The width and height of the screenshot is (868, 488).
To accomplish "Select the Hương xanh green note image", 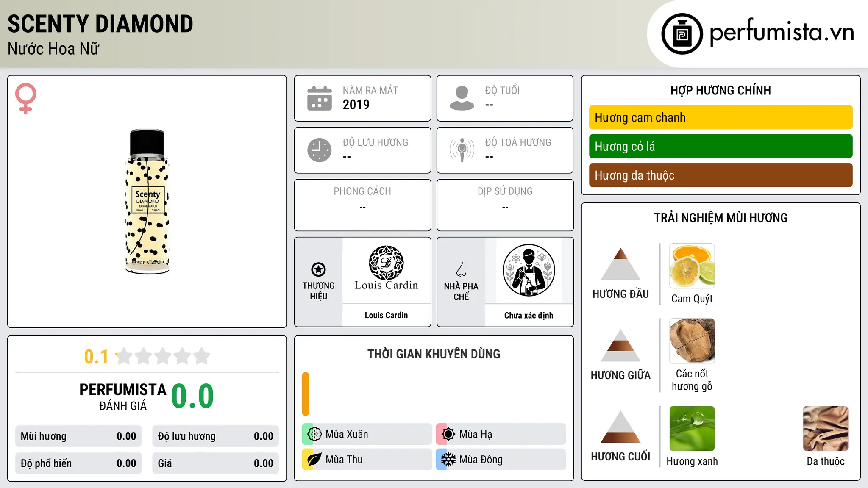I will [x=692, y=429].
